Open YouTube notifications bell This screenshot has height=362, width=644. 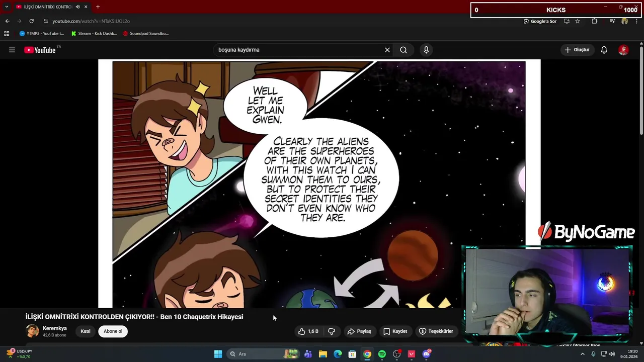604,50
